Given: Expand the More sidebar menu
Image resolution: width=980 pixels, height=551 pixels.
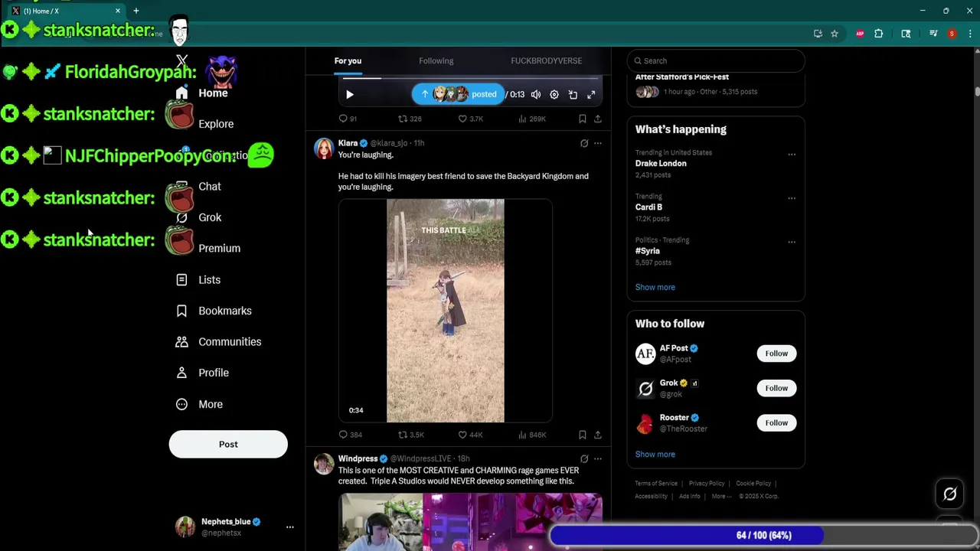Looking at the screenshot, I should (x=200, y=404).
